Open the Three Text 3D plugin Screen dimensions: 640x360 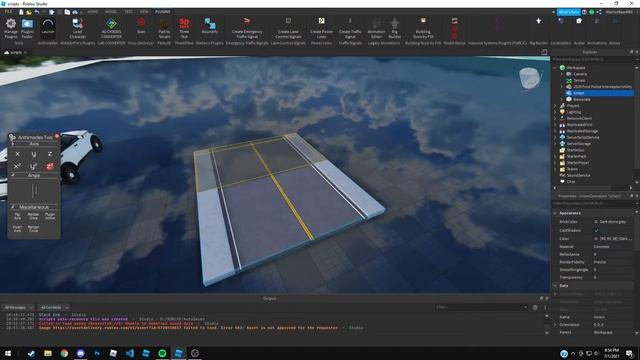tap(184, 28)
